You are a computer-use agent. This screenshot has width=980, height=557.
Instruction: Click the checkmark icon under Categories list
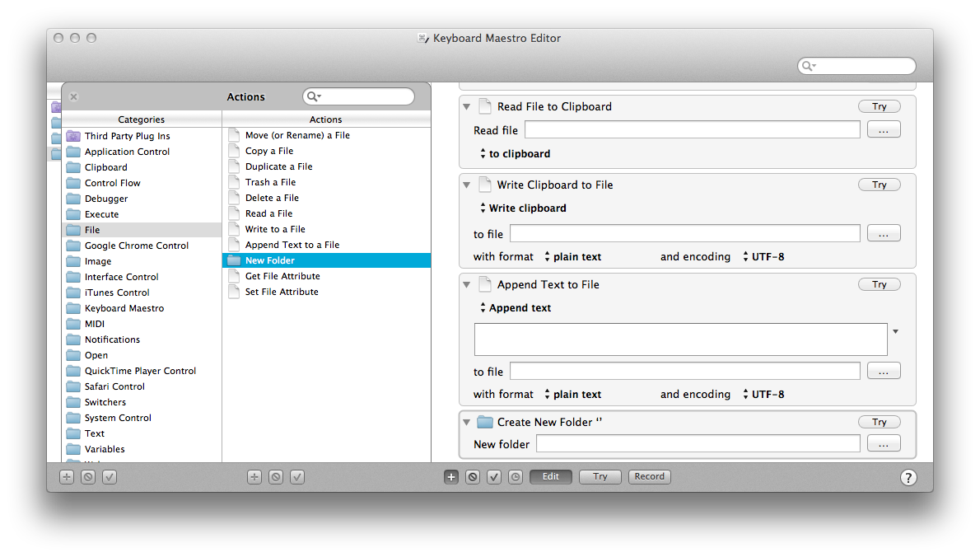(110, 477)
